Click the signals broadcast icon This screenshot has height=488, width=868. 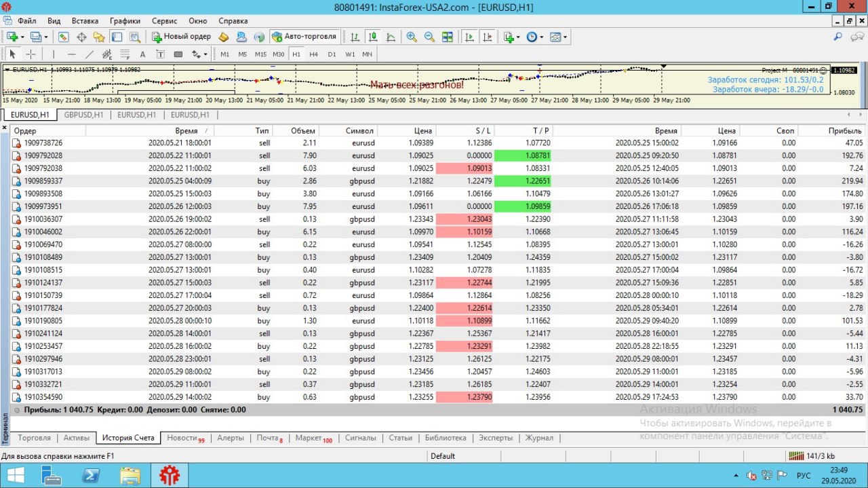(x=258, y=37)
